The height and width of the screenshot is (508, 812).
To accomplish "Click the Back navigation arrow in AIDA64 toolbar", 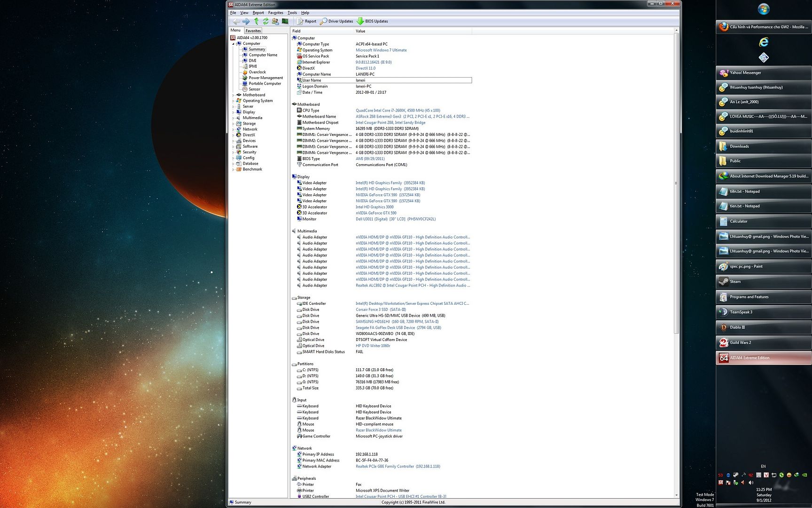I will (236, 21).
